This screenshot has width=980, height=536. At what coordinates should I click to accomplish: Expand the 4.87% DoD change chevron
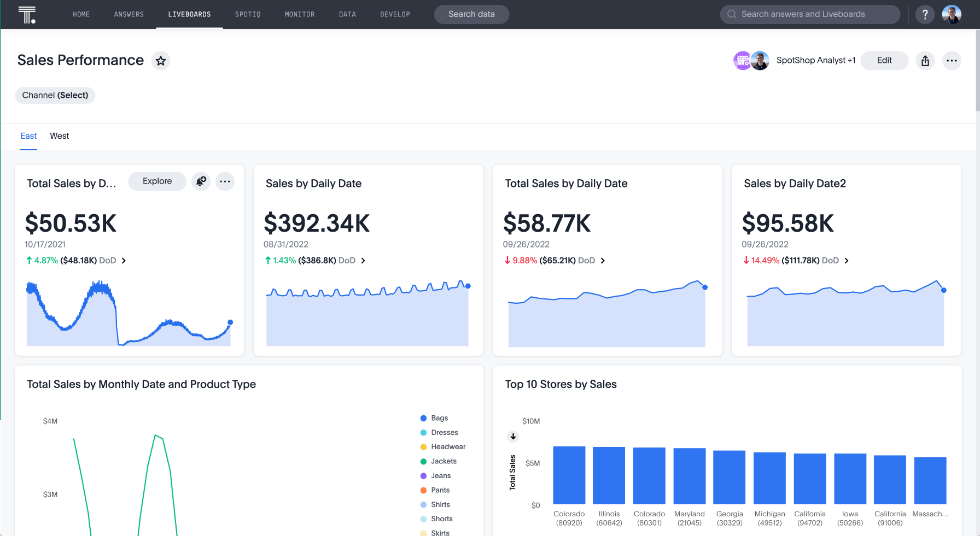(124, 261)
